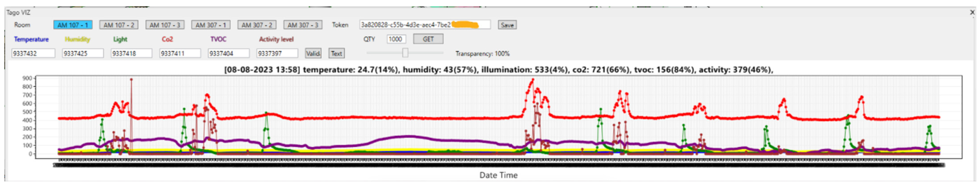Switch to room AM 307 - 3

tap(303, 25)
